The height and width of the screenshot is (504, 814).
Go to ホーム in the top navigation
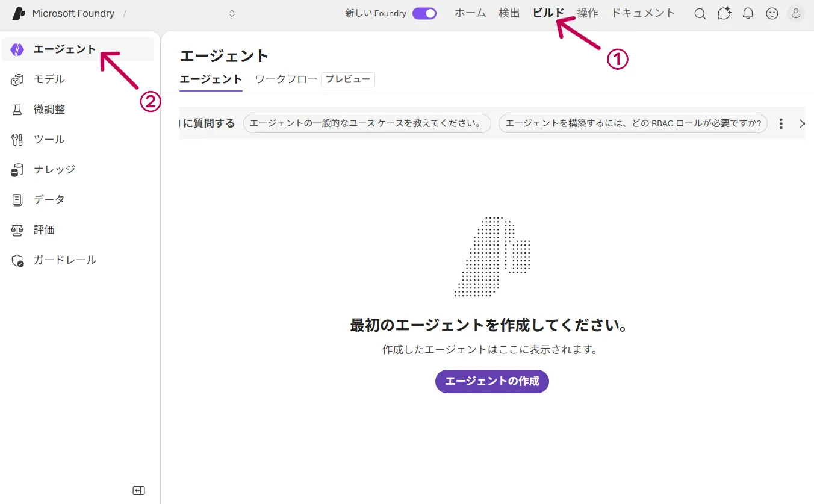click(470, 13)
